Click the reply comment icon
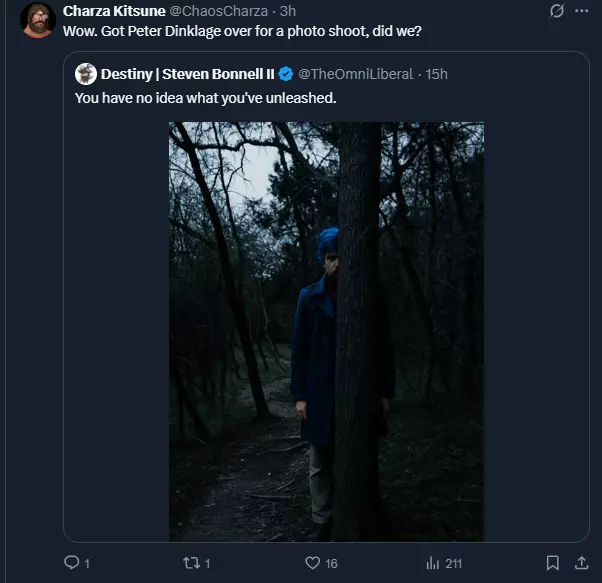602x583 pixels. (x=71, y=563)
